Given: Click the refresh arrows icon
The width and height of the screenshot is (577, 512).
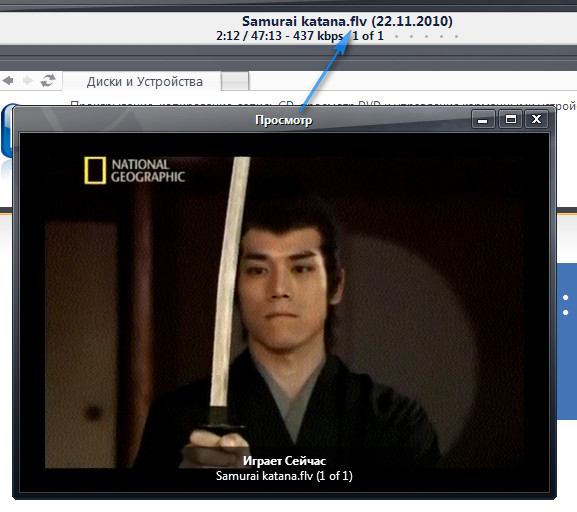Looking at the screenshot, I should pyautogui.click(x=48, y=80).
